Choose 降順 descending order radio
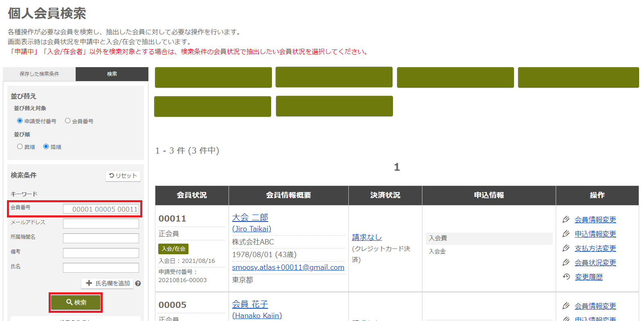644x321 pixels. click(x=46, y=147)
